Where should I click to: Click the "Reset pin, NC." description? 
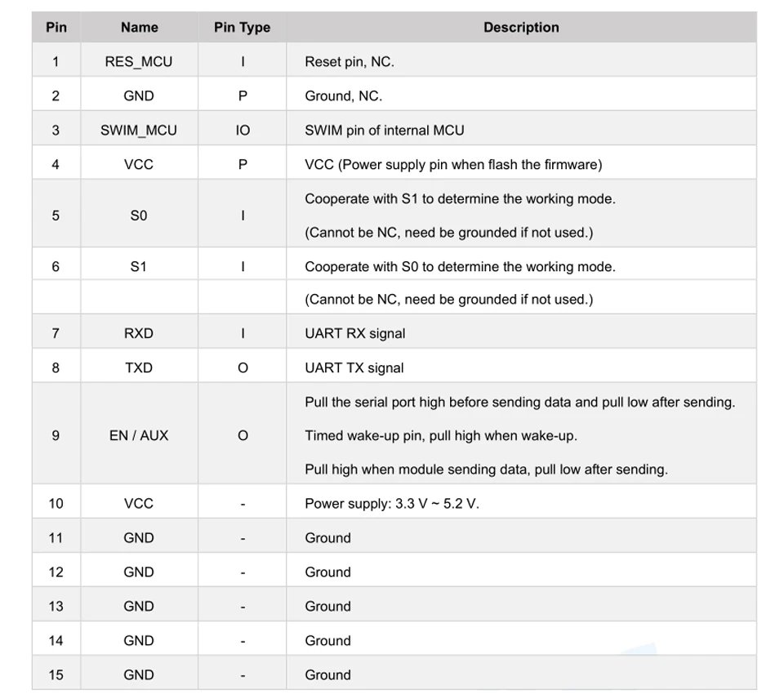[350, 61]
